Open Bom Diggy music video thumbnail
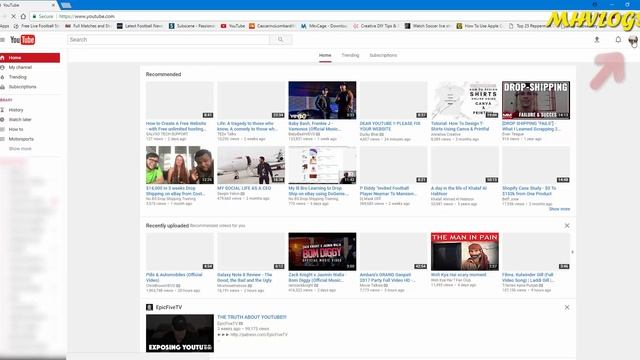 [x=322, y=251]
